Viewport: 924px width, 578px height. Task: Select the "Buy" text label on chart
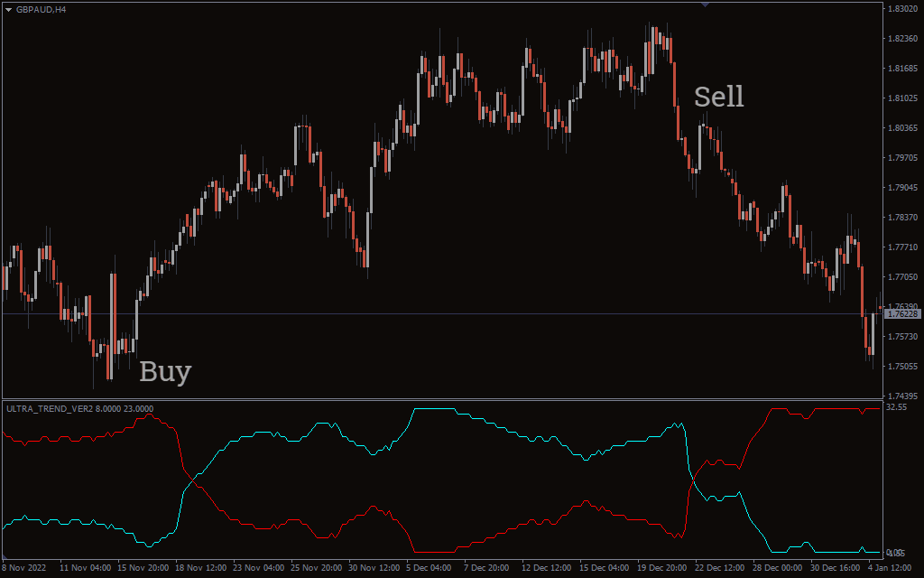(165, 371)
